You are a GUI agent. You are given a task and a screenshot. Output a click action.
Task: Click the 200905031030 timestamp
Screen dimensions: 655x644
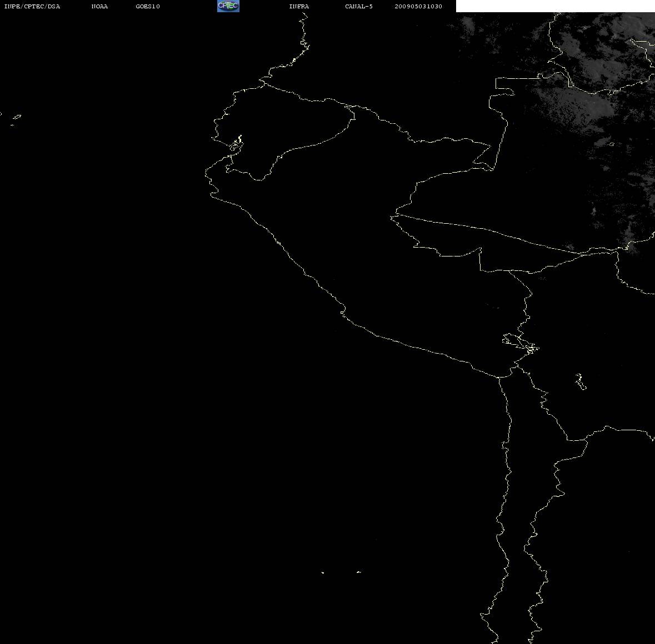(x=418, y=6)
